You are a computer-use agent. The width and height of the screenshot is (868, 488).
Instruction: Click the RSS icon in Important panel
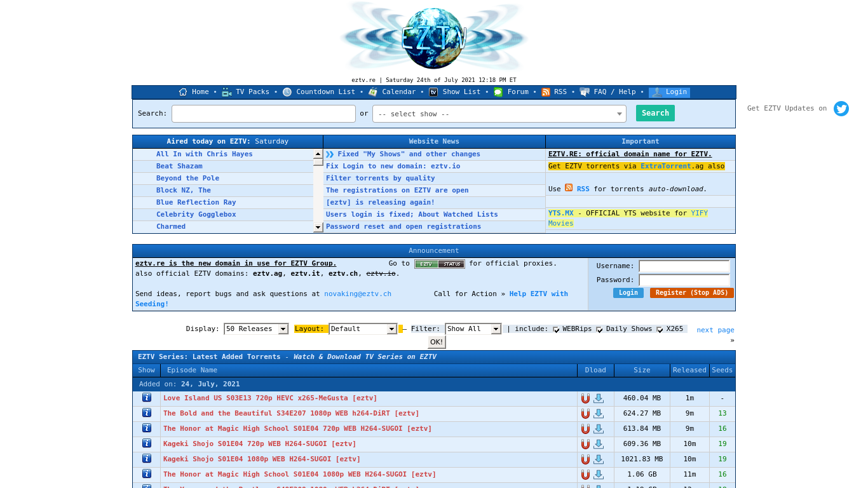(569, 188)
